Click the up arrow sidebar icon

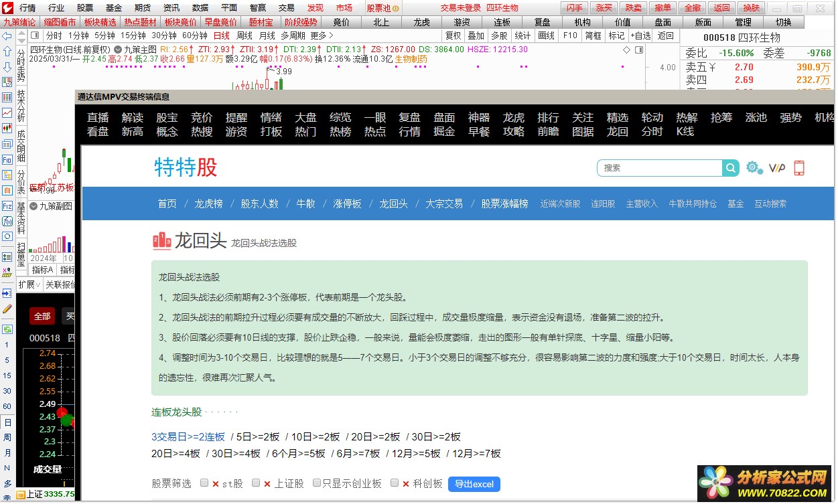pyautogui.click(x=7, y=52)
